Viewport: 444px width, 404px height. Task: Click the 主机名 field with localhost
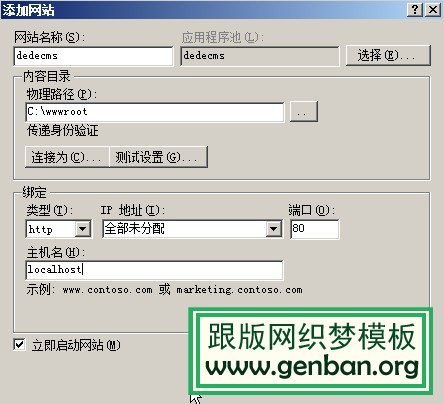[x=154, y=270]
